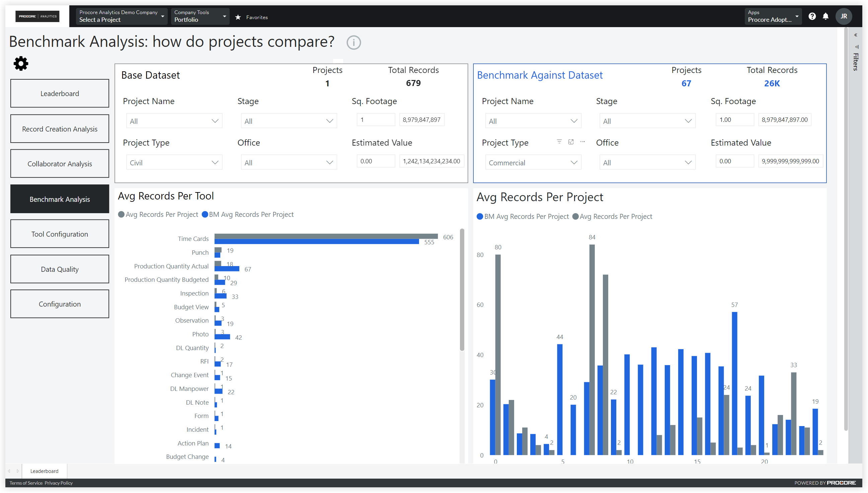The width and height of the screenshot is (868, 493).
Task: Open more options ellipsis above Project Type
Action: (582, 142)
